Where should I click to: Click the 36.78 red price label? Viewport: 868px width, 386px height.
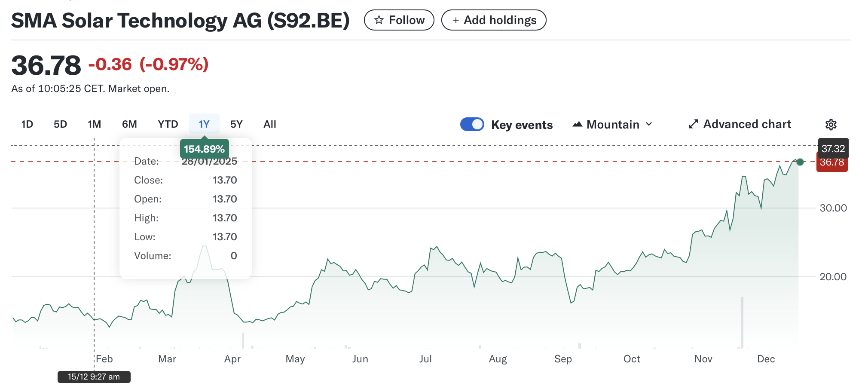(832, 162)
